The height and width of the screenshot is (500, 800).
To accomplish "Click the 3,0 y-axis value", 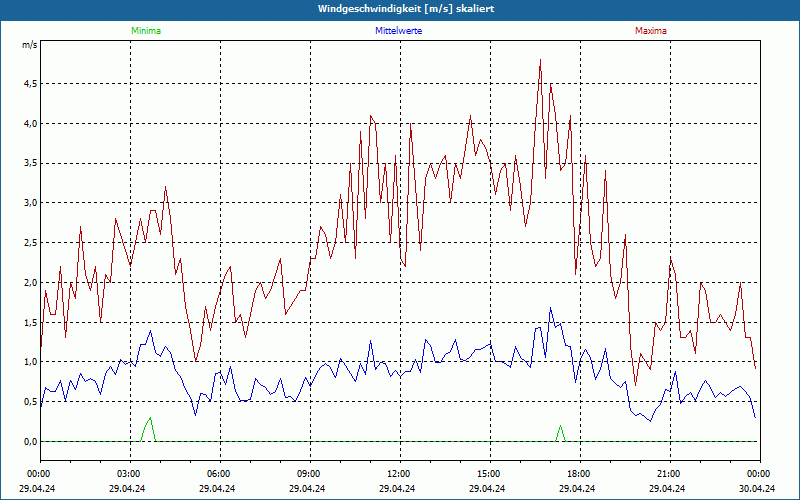I will (x=31, y=203).
